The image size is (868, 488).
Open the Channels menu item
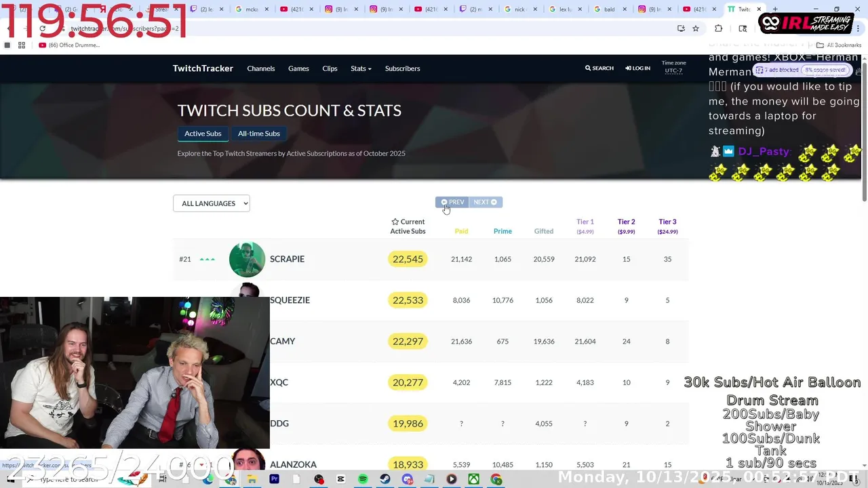click(261, 68)
